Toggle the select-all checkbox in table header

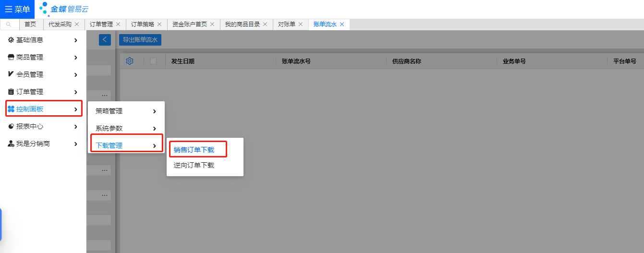tap(153, 61)
